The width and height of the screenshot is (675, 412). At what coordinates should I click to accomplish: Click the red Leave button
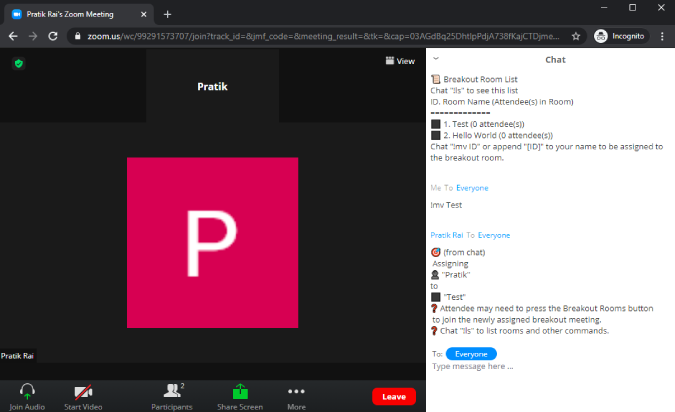point(394,397)
